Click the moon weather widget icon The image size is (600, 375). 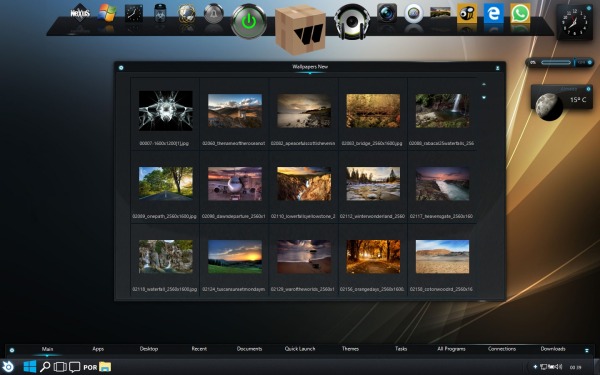[x=549, y=106]
